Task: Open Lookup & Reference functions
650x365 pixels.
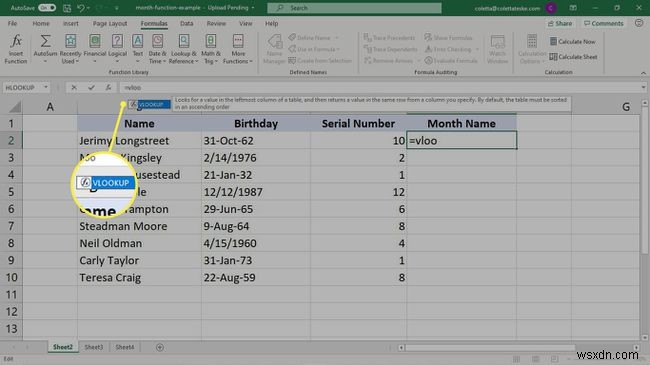Action: click(184, 49)
